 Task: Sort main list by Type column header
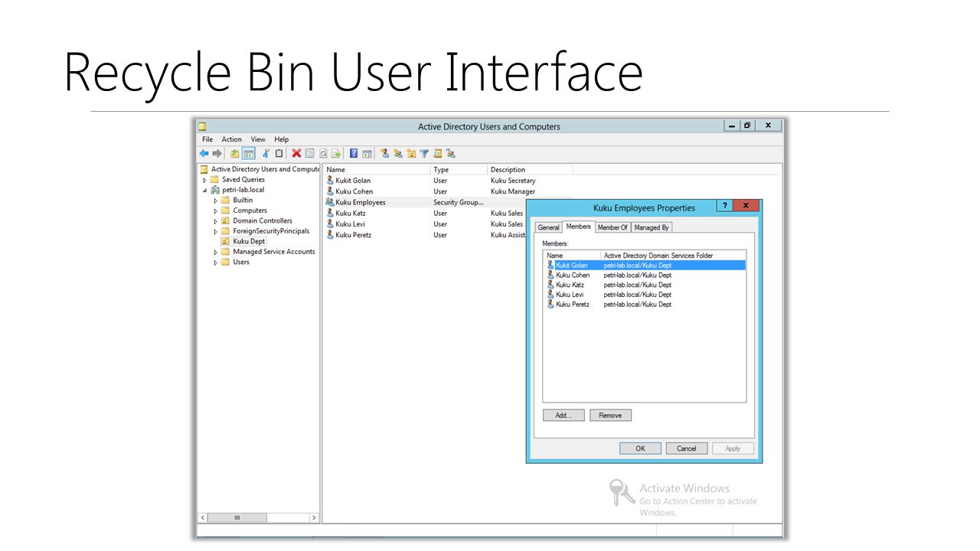[x=459, y=170]
